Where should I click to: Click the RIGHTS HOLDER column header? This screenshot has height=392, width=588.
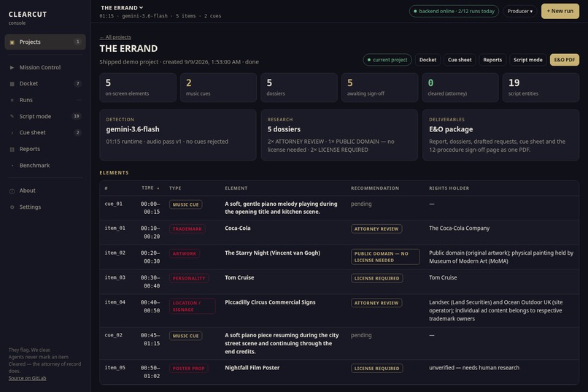[x=449, y=188]
